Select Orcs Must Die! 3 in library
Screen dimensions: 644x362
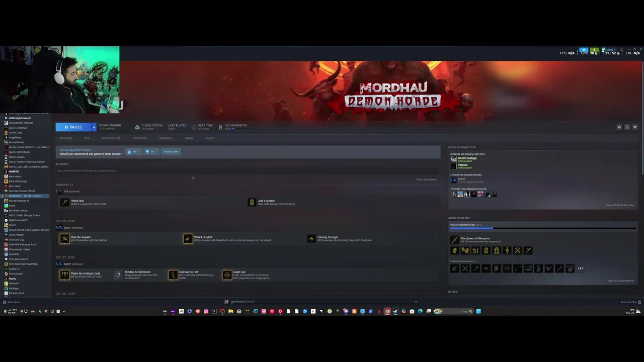18,259
